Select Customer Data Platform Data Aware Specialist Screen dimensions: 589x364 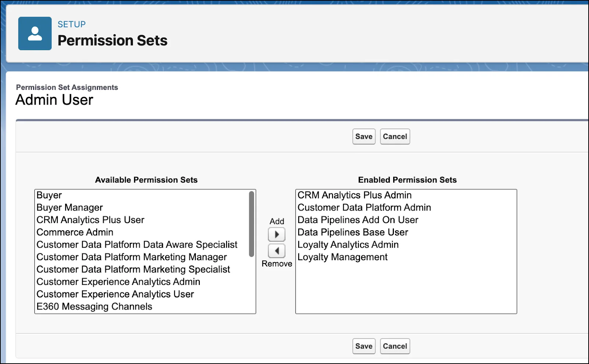[137, 245]
